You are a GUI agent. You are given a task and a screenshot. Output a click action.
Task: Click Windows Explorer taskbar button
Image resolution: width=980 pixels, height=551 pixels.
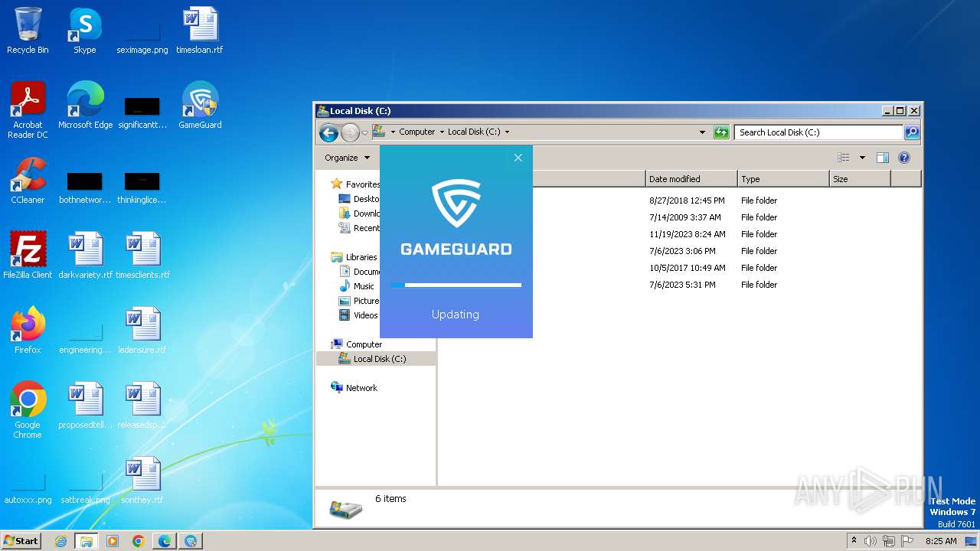click(87, 541)
